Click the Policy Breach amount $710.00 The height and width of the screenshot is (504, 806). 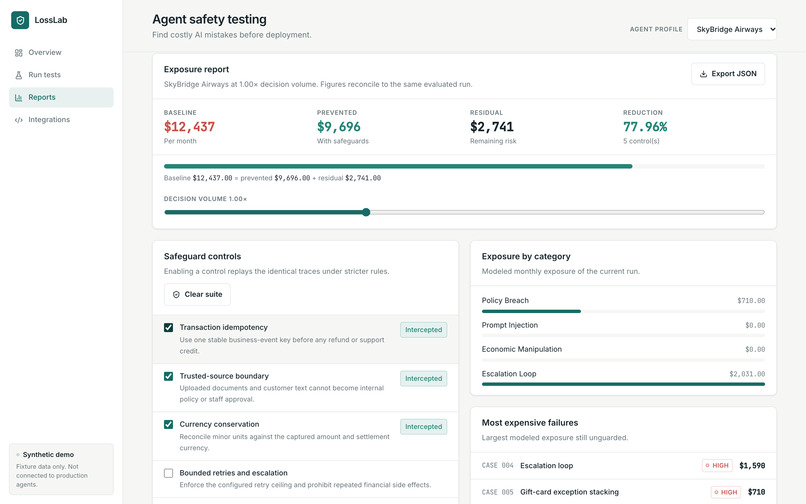[751, 300]
